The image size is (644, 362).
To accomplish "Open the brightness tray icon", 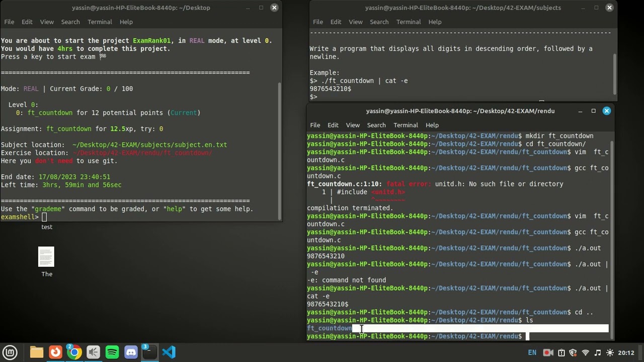I will click(610, 353).
